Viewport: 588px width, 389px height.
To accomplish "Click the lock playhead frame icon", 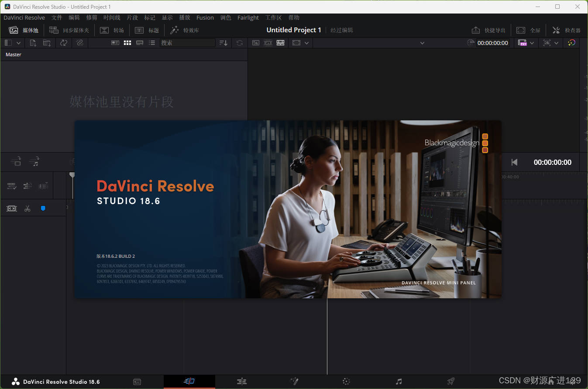I will point(12,208).
